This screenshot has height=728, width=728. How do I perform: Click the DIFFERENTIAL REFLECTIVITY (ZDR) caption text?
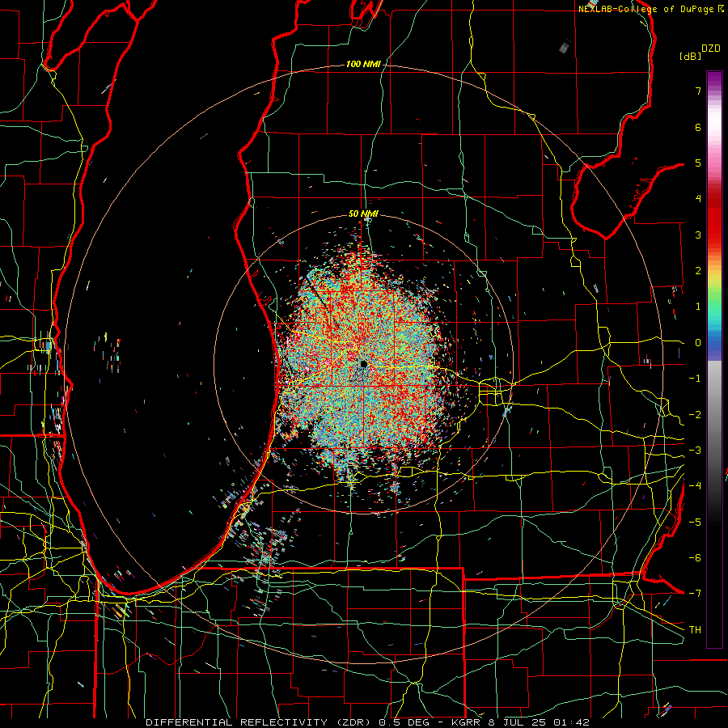pyautogui.click(x=260, y=722)
